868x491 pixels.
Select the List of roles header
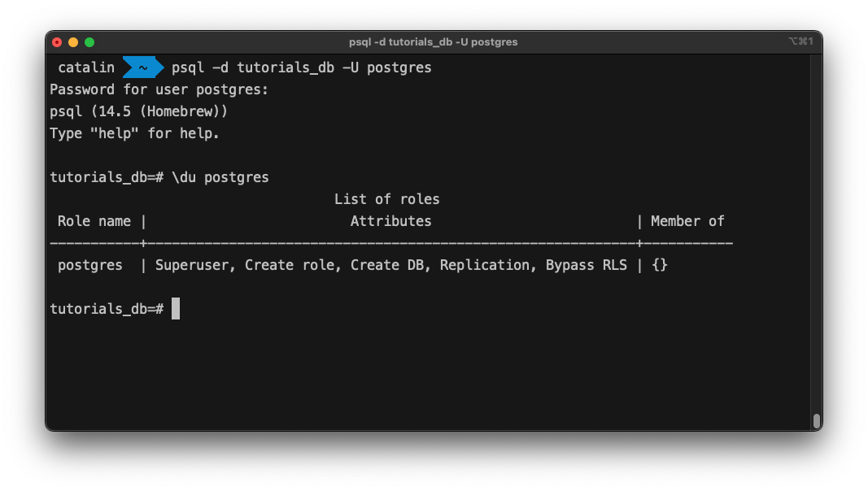pos(387,198)
